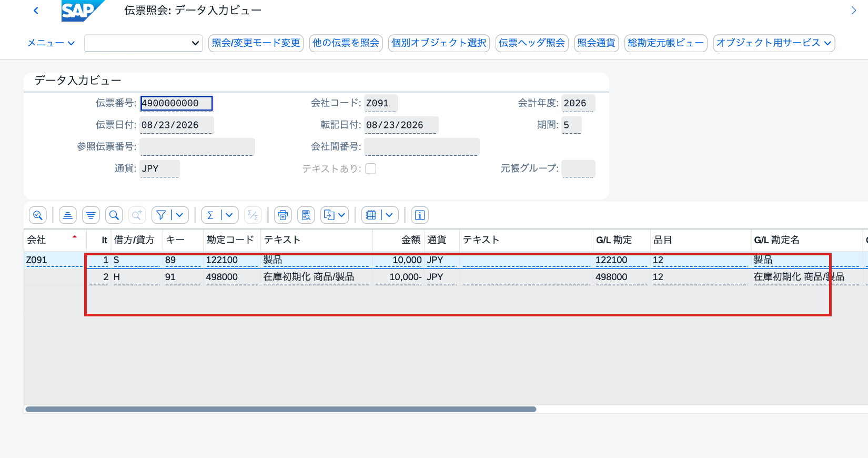Click the 伝票番号 field with 4900000000
Image resolution: width=868 pixels, height=458 pixels.
click(176, 103)
